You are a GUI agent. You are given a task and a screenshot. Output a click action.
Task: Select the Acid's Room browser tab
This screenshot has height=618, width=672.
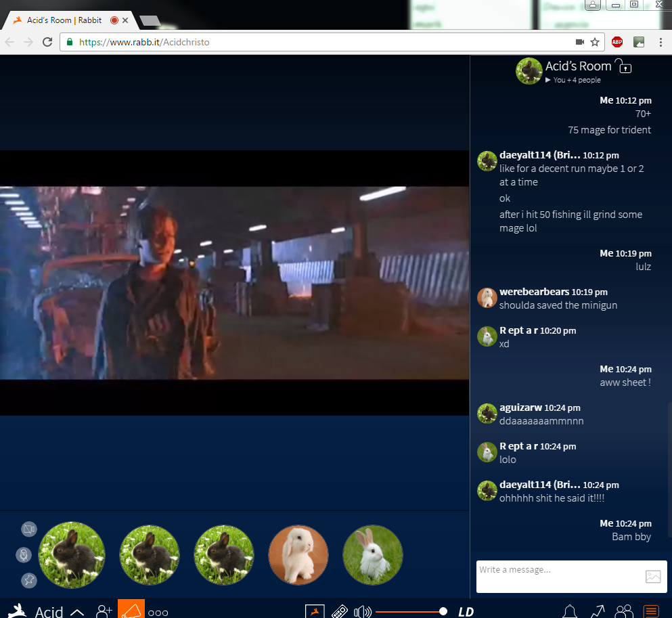point(64,20)
